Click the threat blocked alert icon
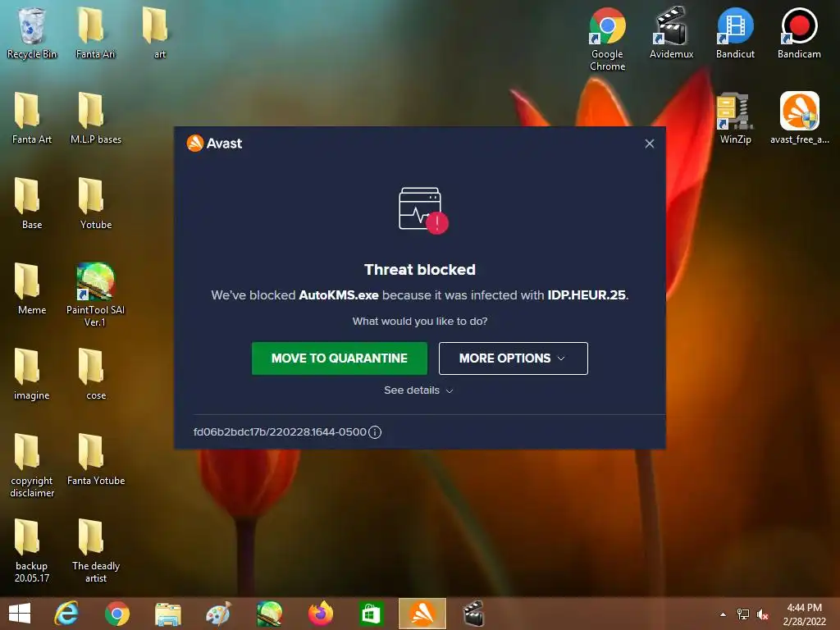 point(423,210)
